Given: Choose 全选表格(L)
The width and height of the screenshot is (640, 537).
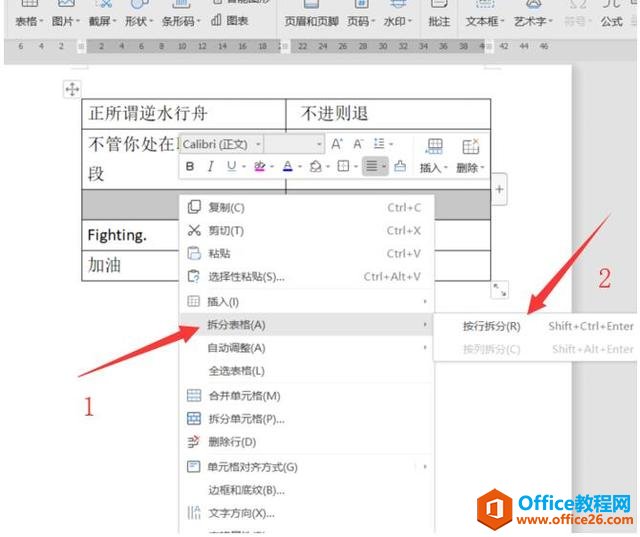Looking at the screenshot, I should (306, 371).
